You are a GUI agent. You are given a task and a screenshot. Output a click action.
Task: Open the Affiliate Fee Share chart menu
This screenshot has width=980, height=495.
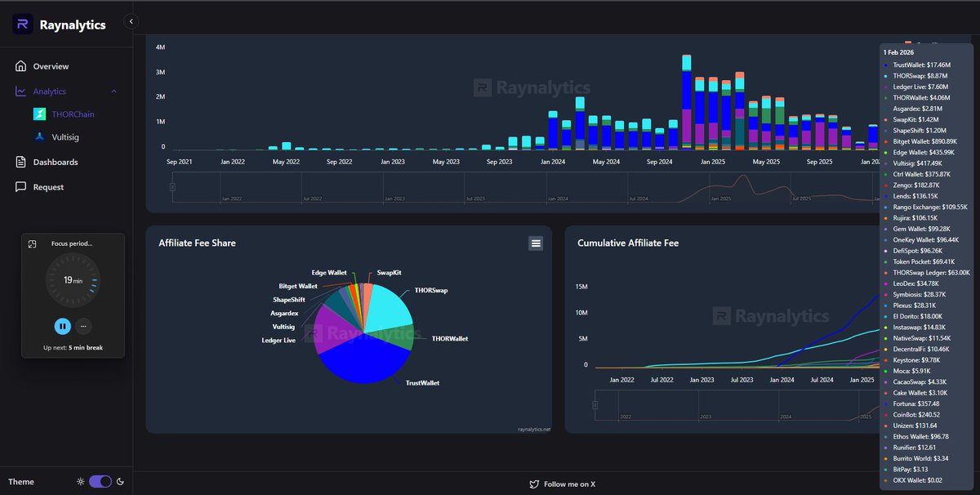tap(536, 243)
